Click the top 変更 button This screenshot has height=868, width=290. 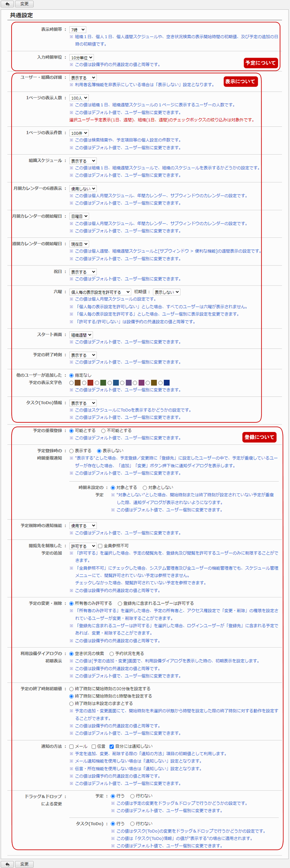click(x=24, y=4)
